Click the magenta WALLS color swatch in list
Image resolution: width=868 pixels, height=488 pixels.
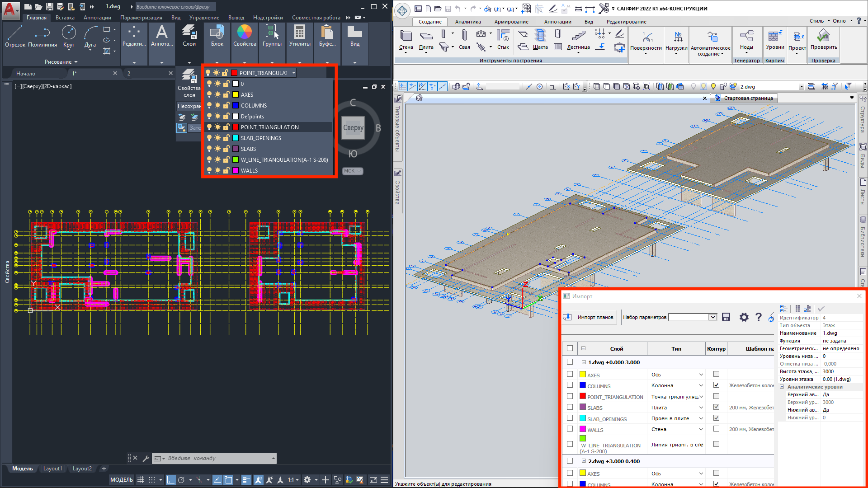(236, 170)
